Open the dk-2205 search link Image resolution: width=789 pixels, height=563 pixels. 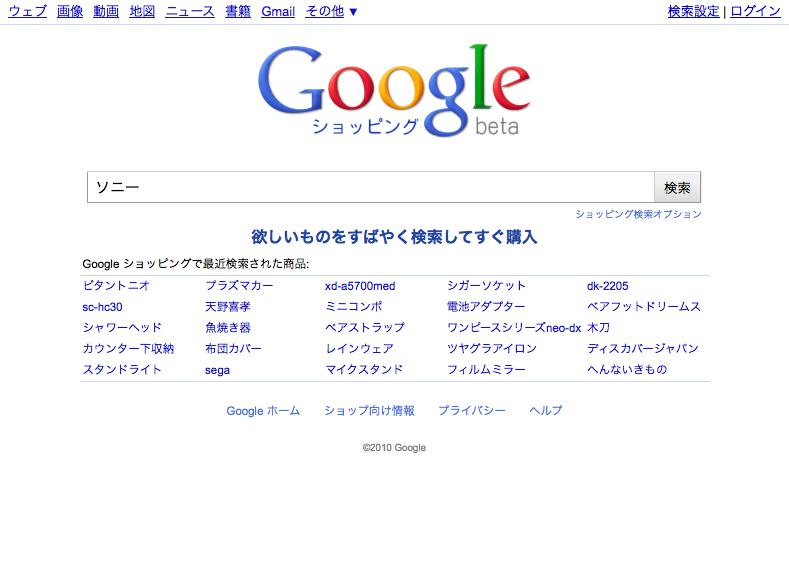pos(608,286)
